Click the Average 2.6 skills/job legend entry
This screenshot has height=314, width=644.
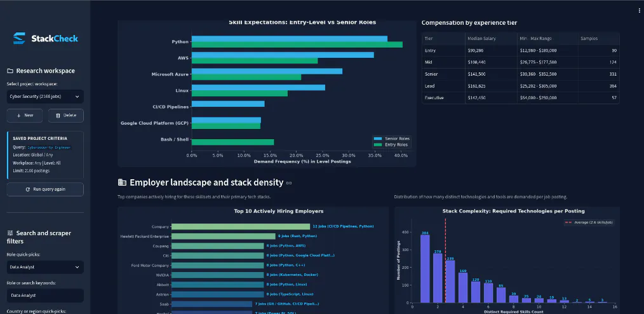pos(589,222)
